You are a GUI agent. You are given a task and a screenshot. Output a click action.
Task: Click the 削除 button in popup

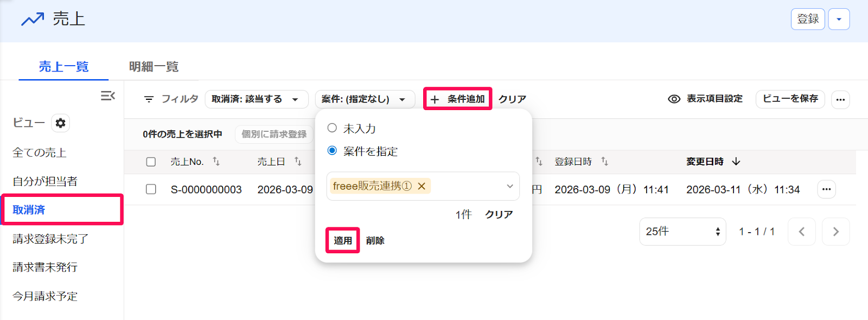click(x=375, y=240)
